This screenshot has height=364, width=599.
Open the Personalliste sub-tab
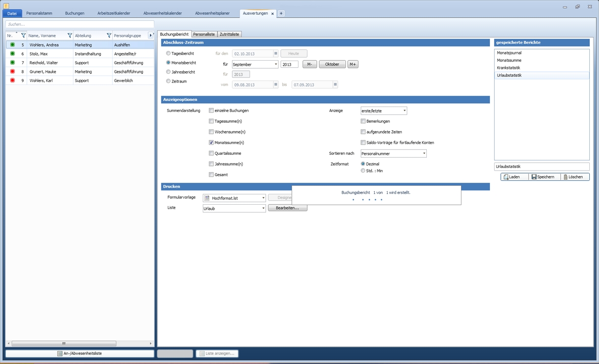204,35
